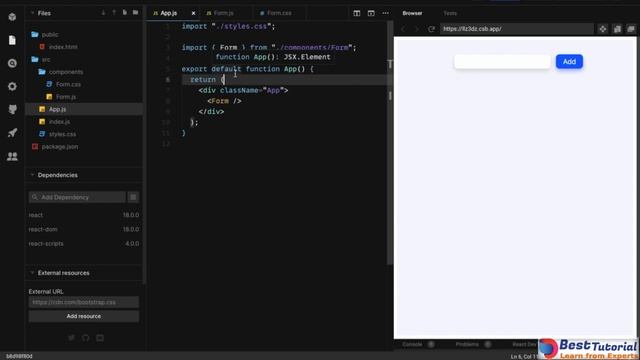The width and height of the screenshot is (640, 360).
Task: Open the editor more options ellipsis
Action: 385,13
